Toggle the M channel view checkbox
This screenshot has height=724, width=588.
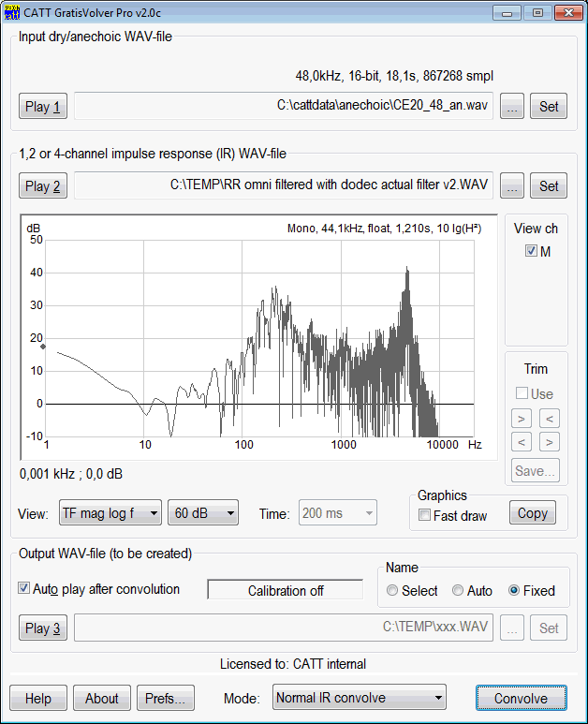531,251
